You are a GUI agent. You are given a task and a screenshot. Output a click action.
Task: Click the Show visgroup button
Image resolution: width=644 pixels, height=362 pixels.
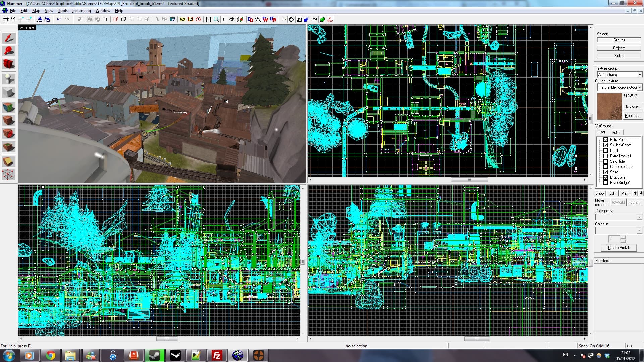[600, 193]
